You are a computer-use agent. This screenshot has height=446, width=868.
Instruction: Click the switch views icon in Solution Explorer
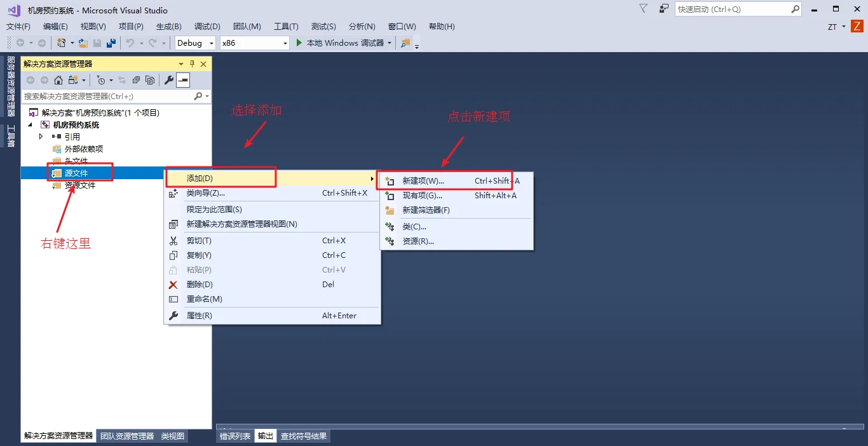pyautogui.click(x=72, y=80)
